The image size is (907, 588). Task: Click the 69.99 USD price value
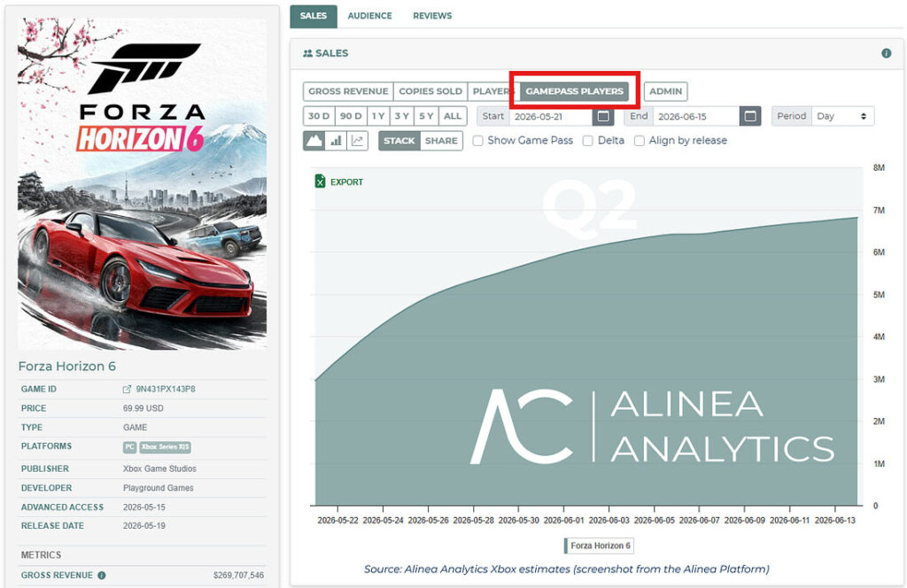143,408
